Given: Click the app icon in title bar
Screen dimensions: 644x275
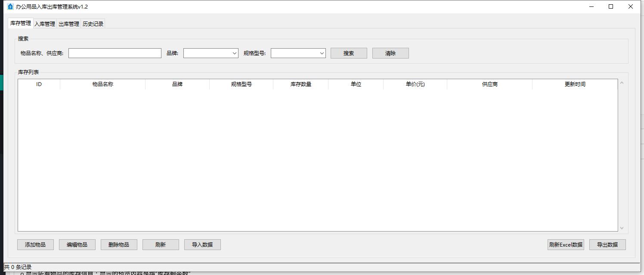Looking at the screenshot, I should (x=10, y=6).
